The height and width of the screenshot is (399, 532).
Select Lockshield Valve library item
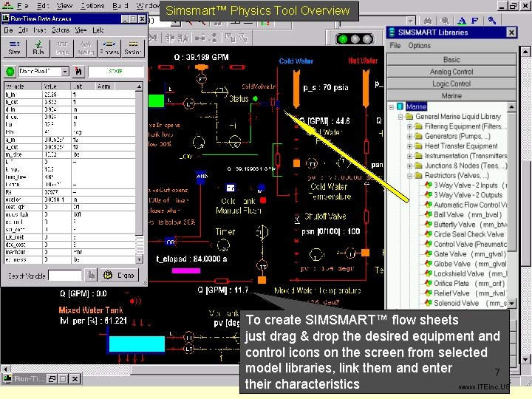(x=465, y=274)
